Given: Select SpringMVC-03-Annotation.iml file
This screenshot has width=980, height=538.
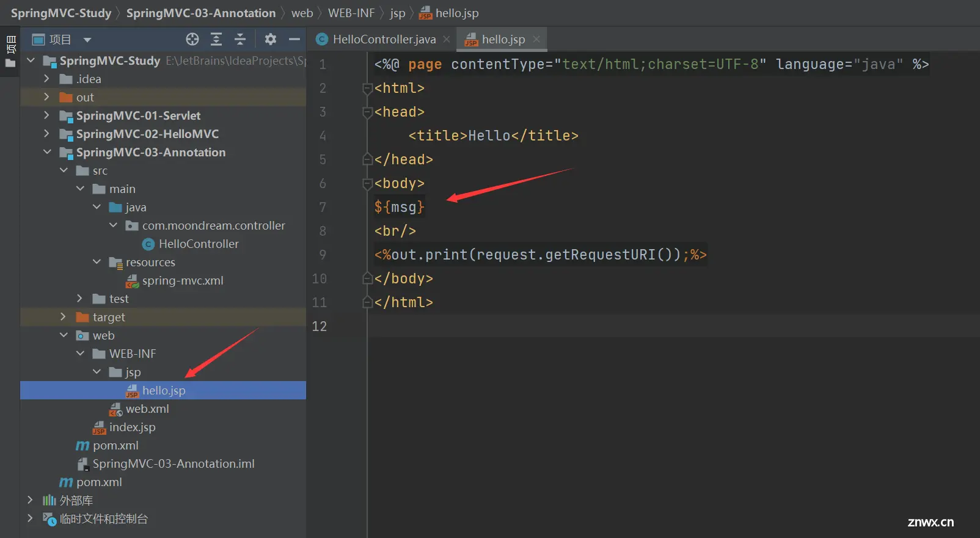Looking at the screenshot, I should pyautogui.click(x=174, y=464).
